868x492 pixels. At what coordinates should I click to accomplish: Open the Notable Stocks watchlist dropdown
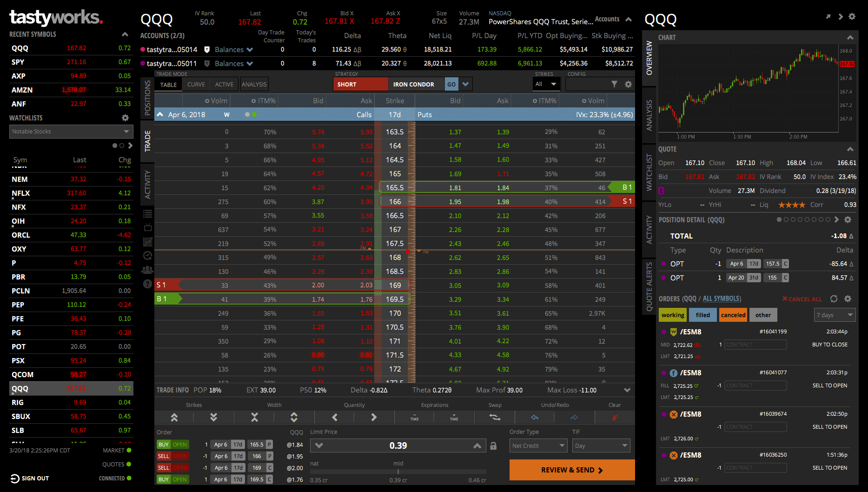pyautogui.click(x=71, y=132)
